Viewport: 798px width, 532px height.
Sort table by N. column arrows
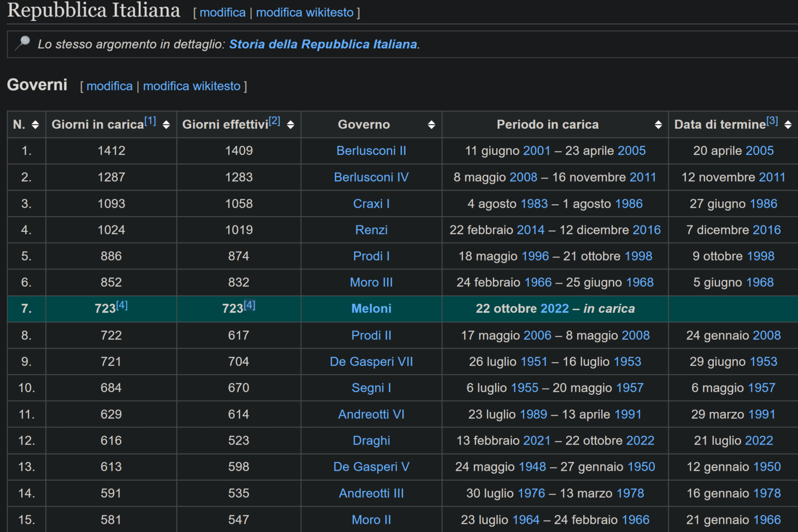(35, 125)
